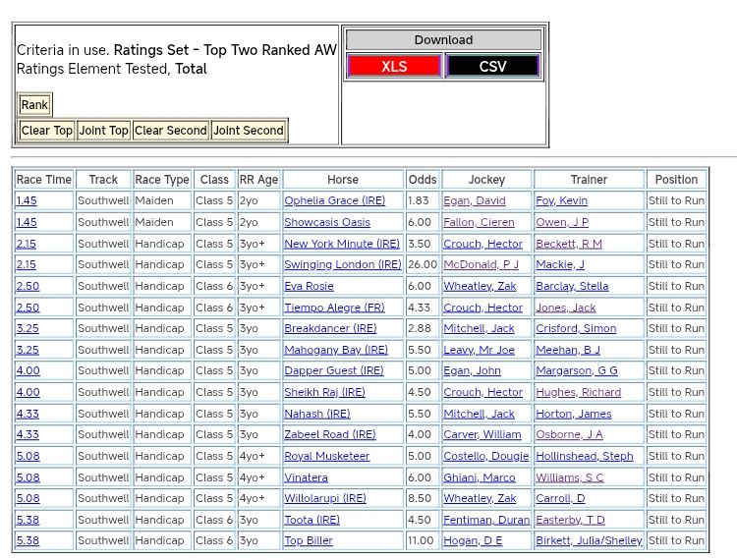Open horse Ophelia Grace (IRE) link
The image size is (737, 560).
coord(334,200)
